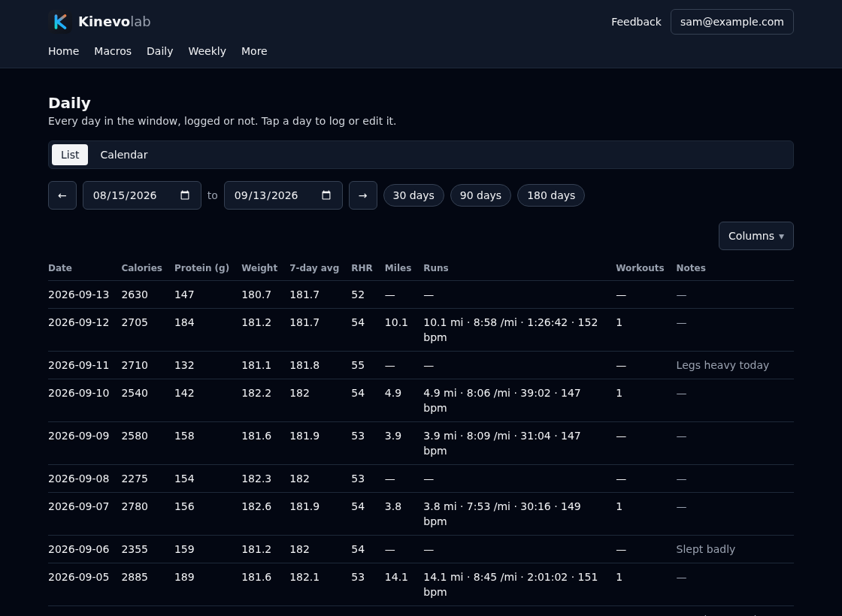Click the 7-day avg column header
This screenshot has width=842, height=616.
point(314,267)
